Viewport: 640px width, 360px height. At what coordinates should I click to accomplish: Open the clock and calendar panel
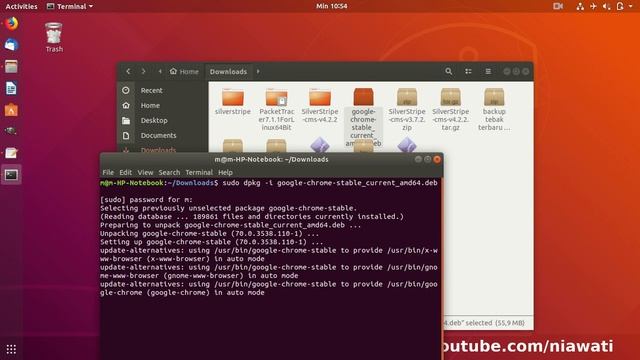[331, 6]
